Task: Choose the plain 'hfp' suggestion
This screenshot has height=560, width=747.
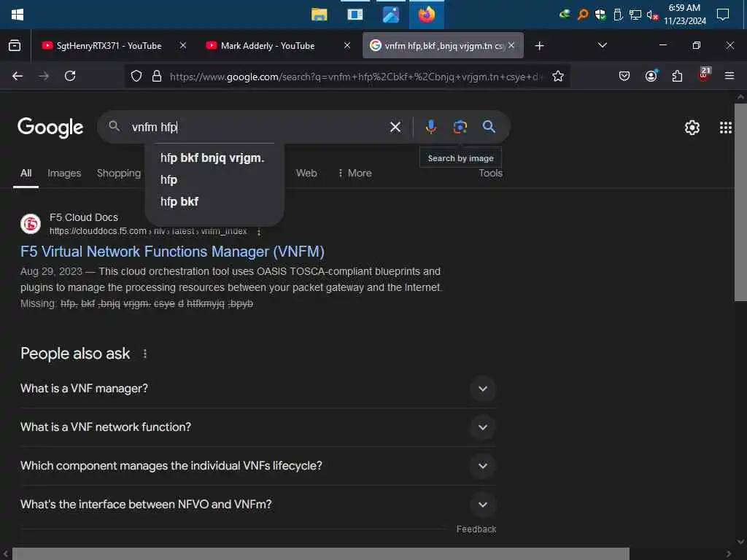Action: click(169, 180)
